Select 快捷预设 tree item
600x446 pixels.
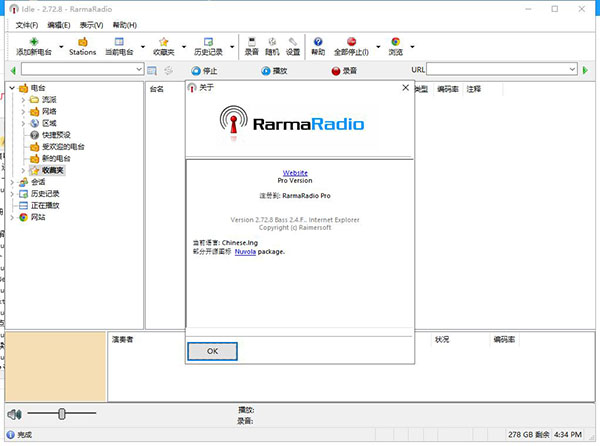[56, 135]
